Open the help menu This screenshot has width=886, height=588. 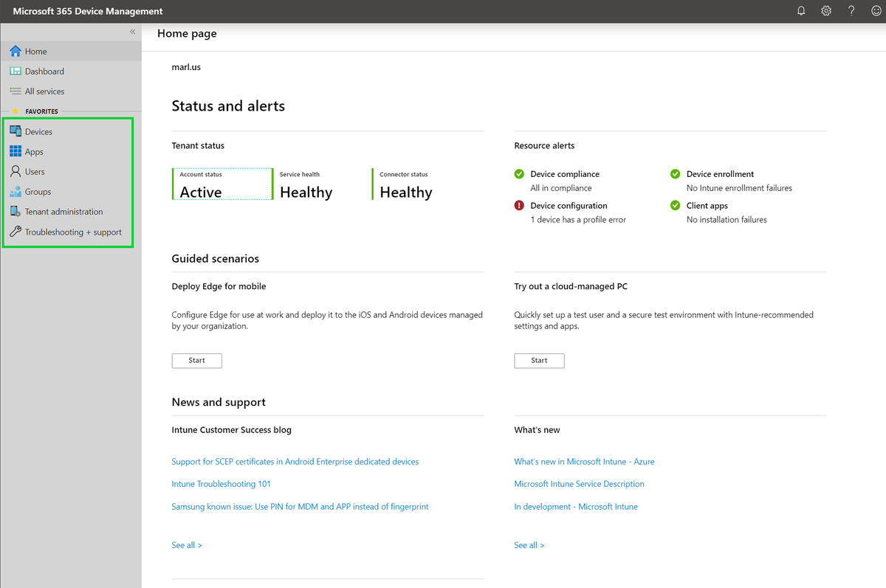(851, 11)
